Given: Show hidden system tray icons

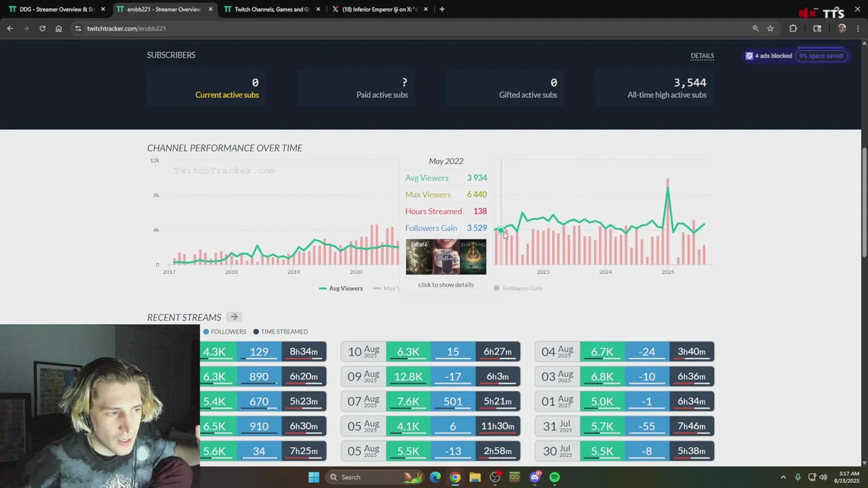Looking at the screenshot, I should [x=783, y=477].
